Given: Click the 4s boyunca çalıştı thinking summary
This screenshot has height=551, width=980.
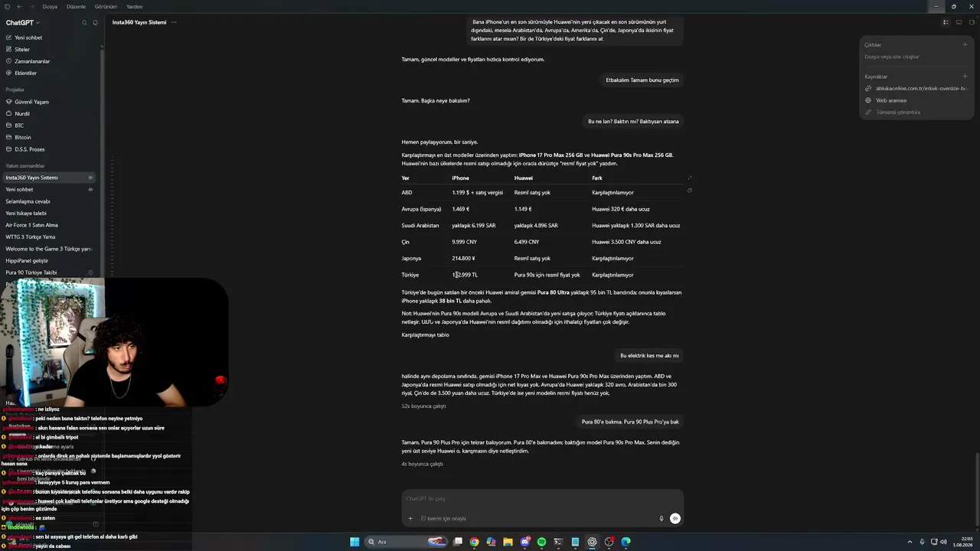Looking at the screenshot, I should click(x=422, y=464).
